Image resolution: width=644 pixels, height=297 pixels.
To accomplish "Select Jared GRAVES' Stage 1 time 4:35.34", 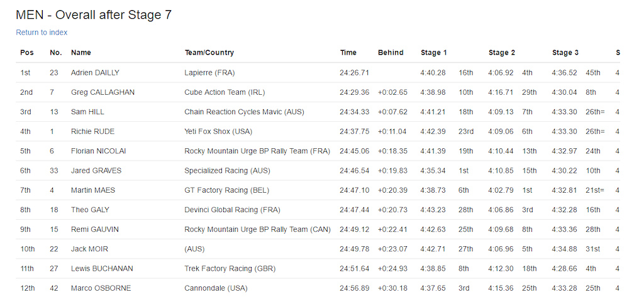I will click(433, 171).
